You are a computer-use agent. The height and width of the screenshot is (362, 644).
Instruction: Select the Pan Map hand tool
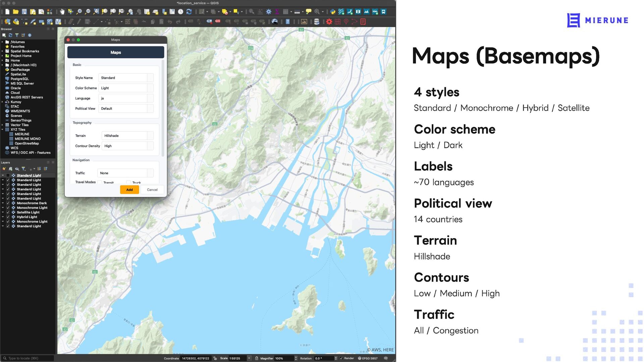tap(62, 12)
